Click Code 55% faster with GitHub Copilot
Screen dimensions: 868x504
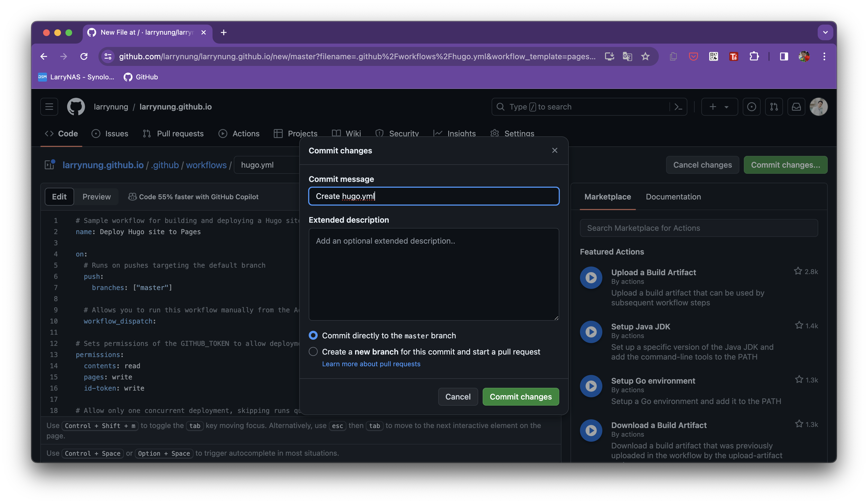[193, 196]
